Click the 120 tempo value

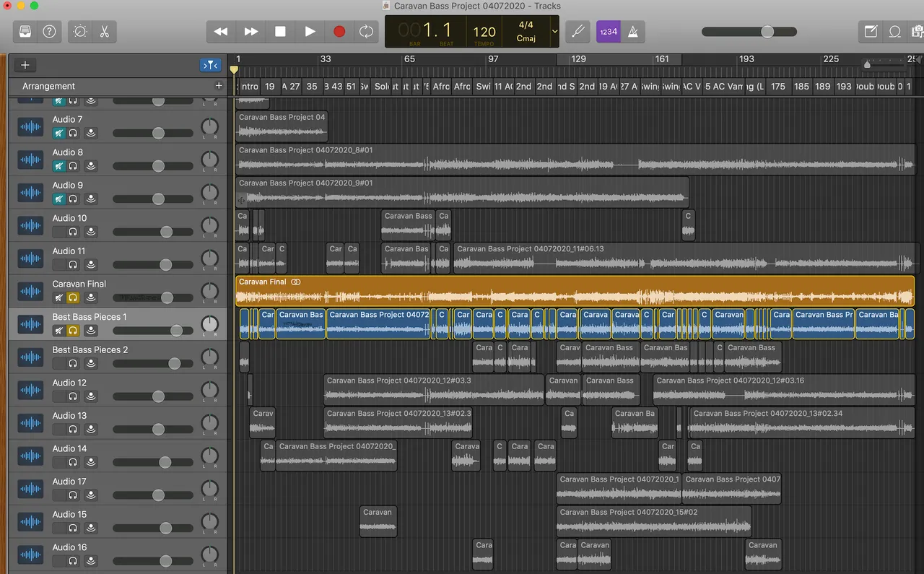(x=484, y=32)
